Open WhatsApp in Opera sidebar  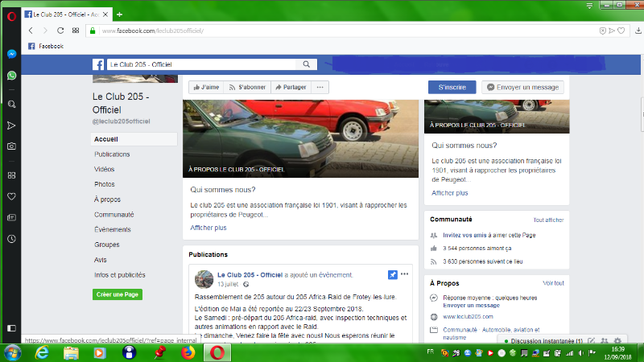click(x=11, y=75)
